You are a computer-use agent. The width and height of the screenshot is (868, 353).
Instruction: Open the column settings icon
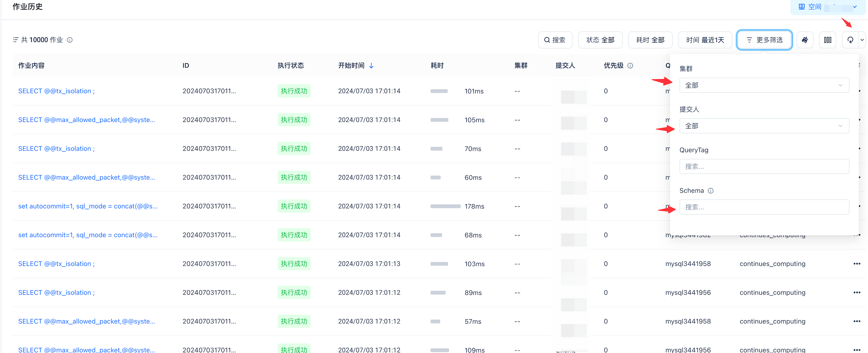827,40
